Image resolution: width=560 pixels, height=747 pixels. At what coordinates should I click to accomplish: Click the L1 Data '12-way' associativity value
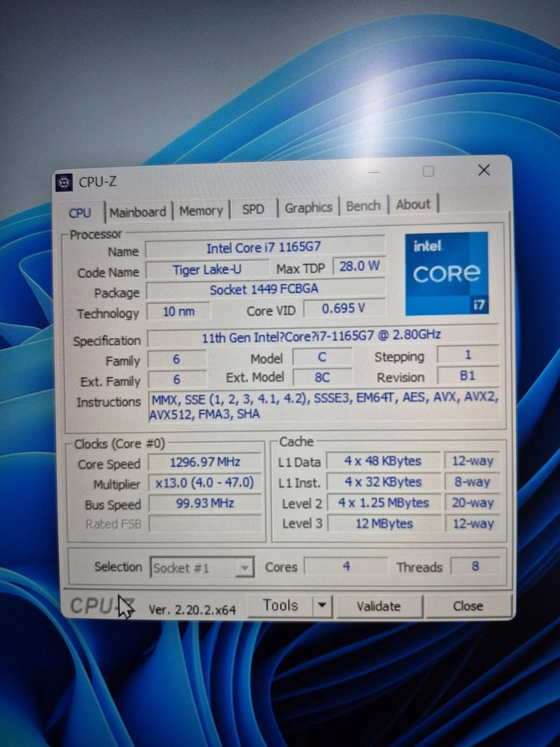[473, 461]
